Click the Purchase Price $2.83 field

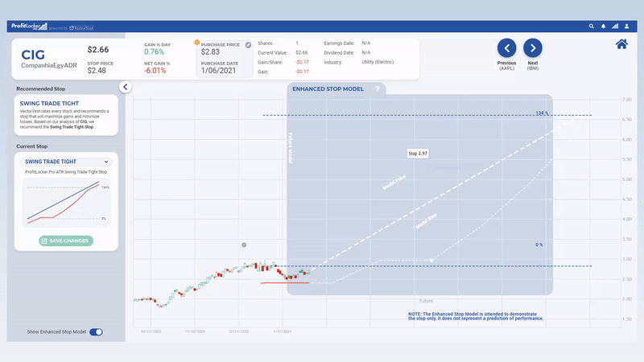(x=210, y=51)
